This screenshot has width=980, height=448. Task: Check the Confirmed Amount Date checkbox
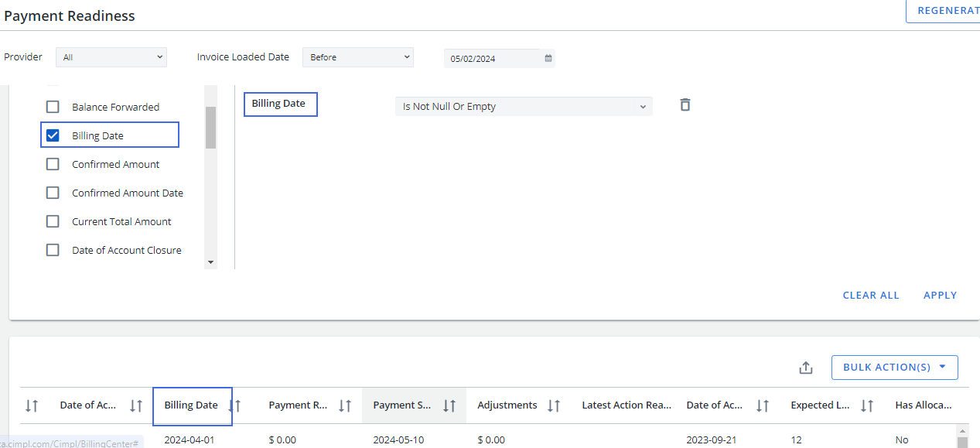point(53,193)
